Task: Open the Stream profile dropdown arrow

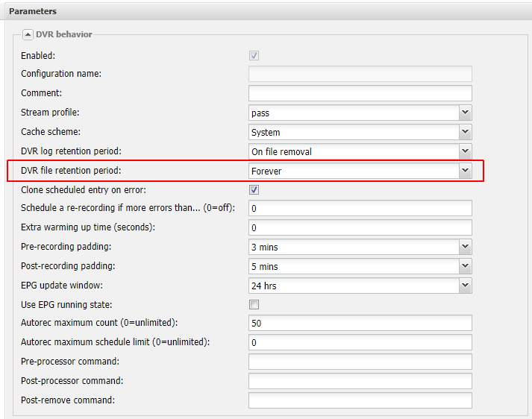Action: tap(465, 113)
